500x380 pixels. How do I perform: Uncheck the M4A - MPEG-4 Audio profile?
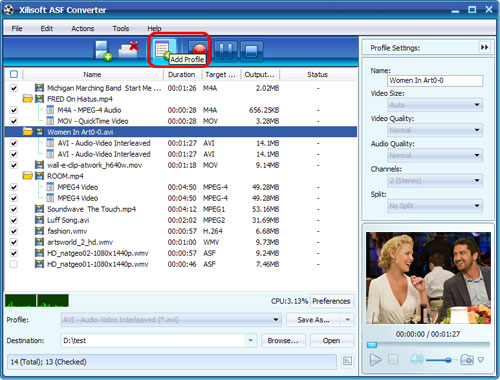(14, 110)
